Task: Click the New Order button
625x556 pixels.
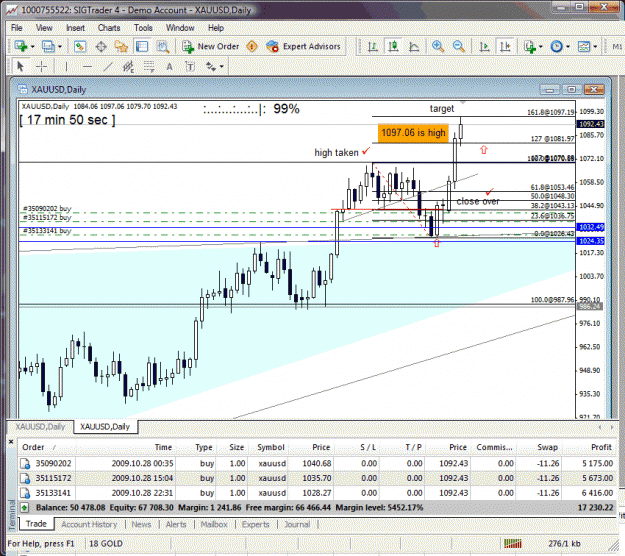Action: click(210, 47)
